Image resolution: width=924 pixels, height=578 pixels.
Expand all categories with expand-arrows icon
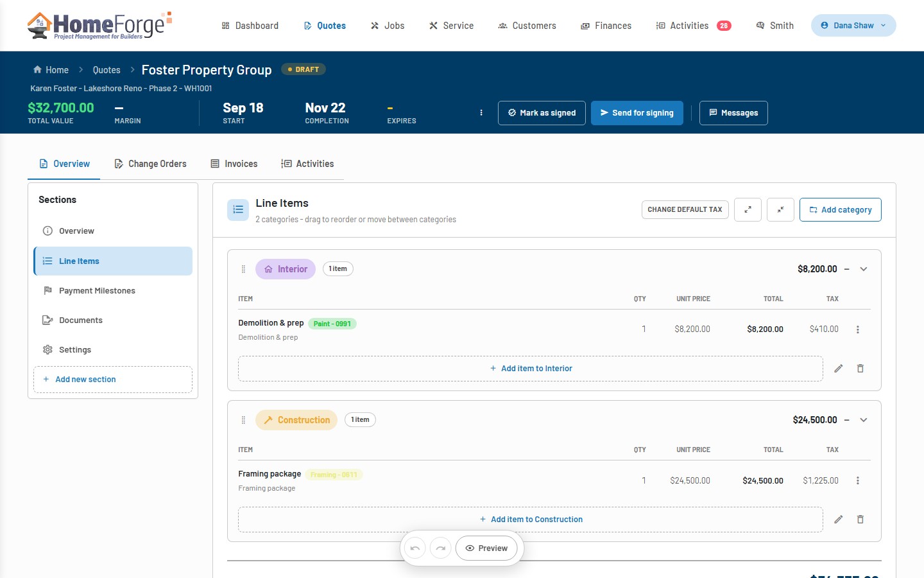[748, 209]
